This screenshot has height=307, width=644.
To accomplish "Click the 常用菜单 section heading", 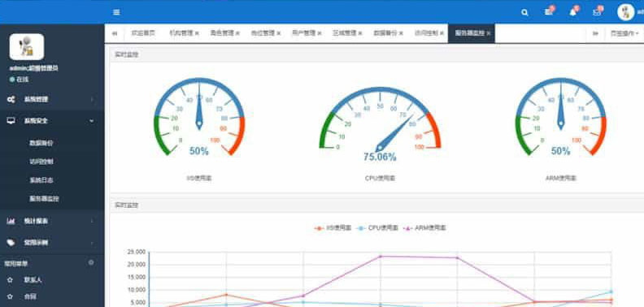I will pyautogui.click(x=15, y=262).
